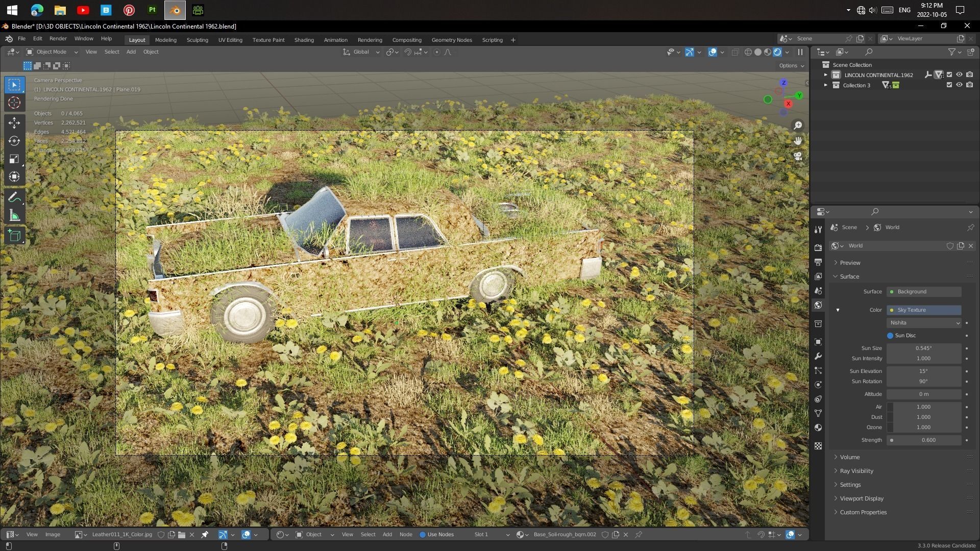980x551 pixels.
Task: Adjust the Strength slider value
Action: pyautogui.click(x=924, y=440)
